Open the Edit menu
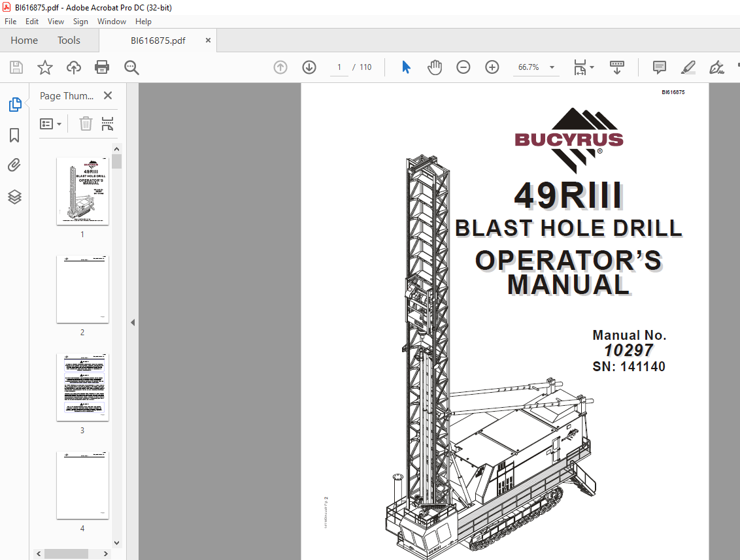Screen dimensions: 740x560 pos(31,21)
